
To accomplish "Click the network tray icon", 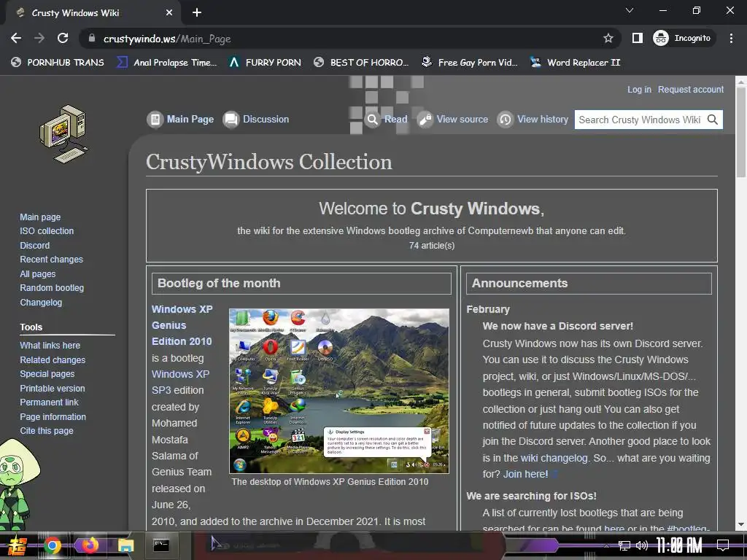I will 624,545.
